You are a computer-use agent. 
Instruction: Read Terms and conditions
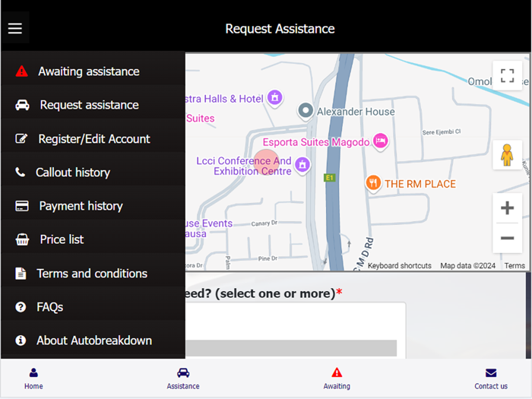tap(93, 273)
